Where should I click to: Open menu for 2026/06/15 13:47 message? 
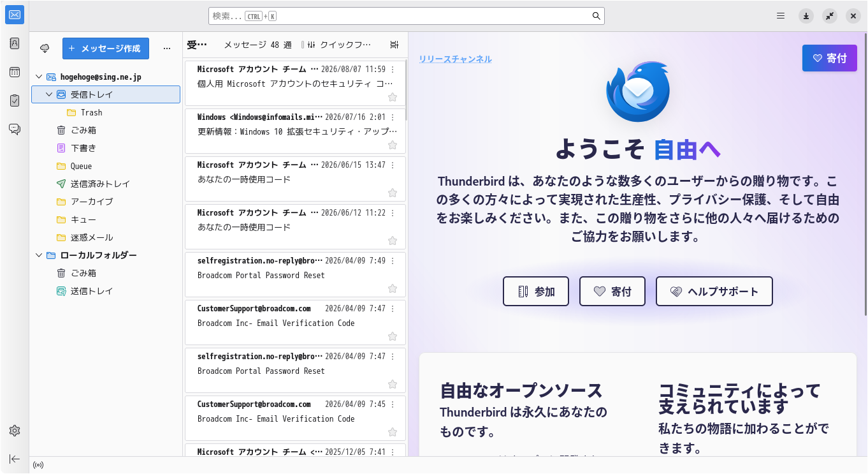(x=393, y=165)
